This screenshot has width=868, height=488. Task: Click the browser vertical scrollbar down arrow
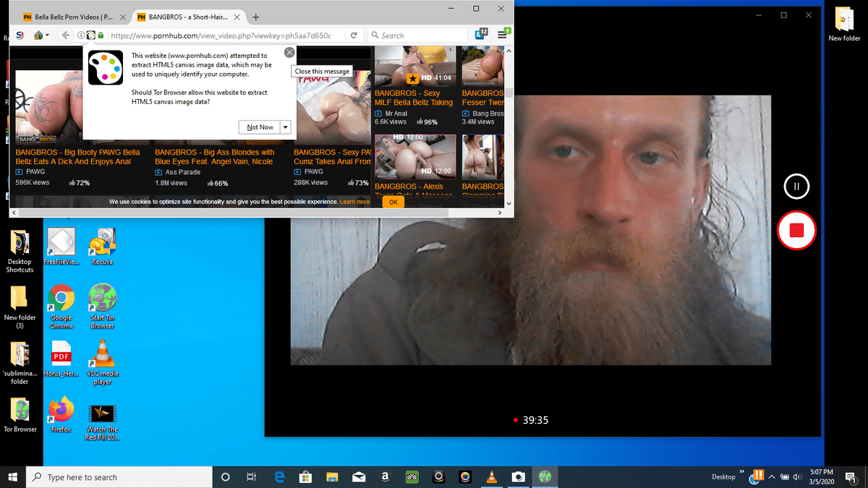tap(509, 205)
